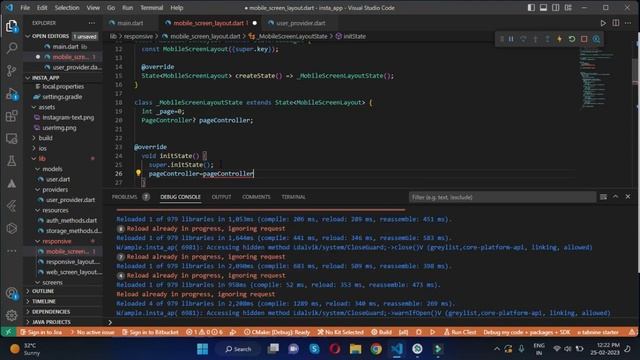Viewport: 640px width, 360px height.
Task: Toggle bottom panel layout button
Action: pyautogui.click(x=543, y=8)
